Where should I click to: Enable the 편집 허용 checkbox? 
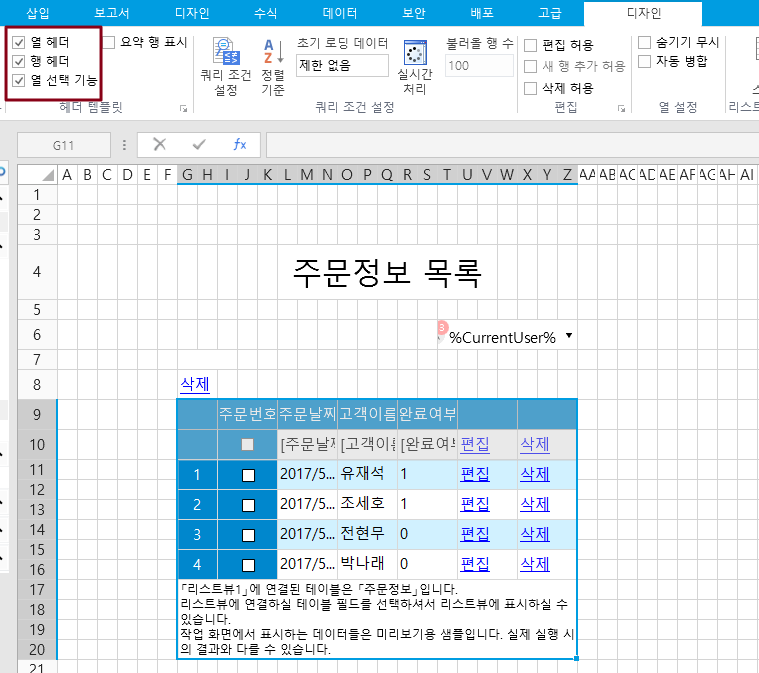(x=531, y=46)
